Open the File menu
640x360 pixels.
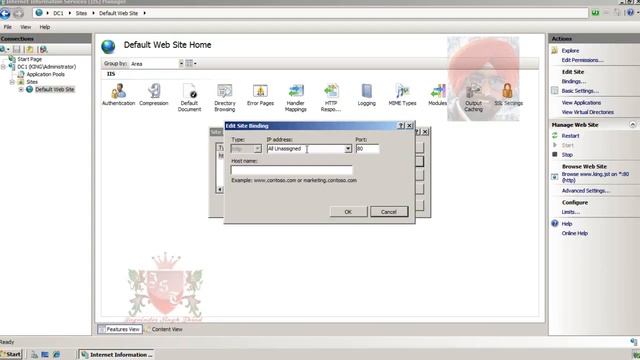[8, 27]
